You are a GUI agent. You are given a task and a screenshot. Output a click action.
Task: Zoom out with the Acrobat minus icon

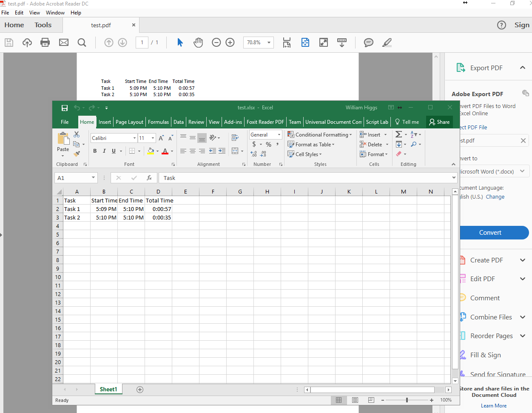[x=216, y=43]
